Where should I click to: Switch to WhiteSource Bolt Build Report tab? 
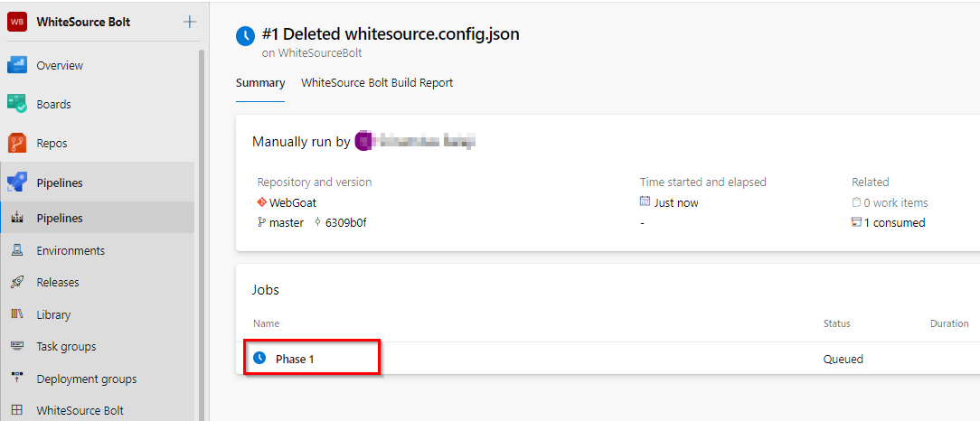(377, 82)
